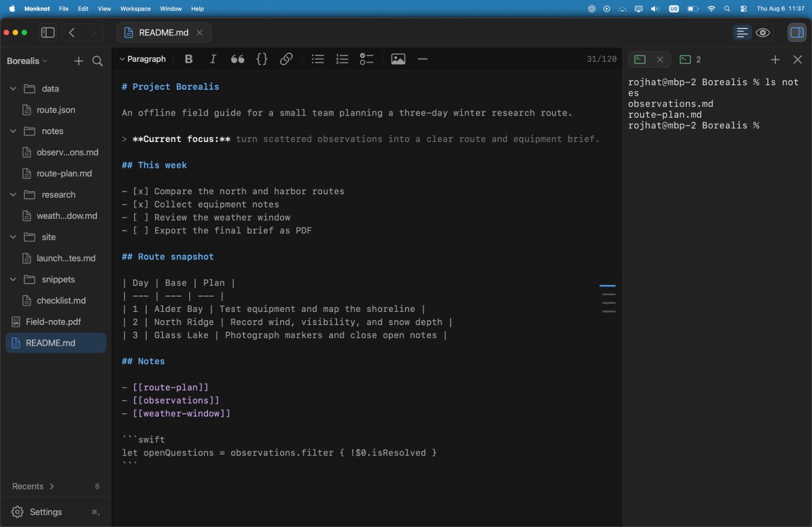Add a new terminal tab

coord(775,60)
